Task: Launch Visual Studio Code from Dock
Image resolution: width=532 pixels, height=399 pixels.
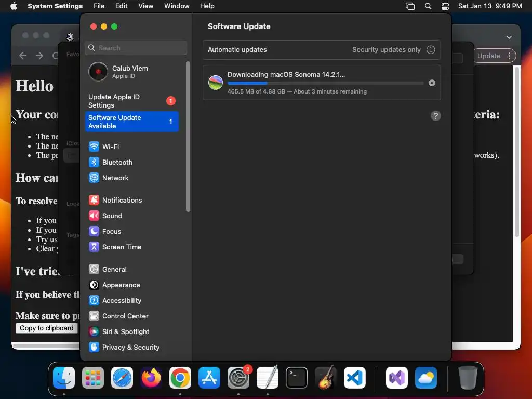Action: tap(354, 378)
